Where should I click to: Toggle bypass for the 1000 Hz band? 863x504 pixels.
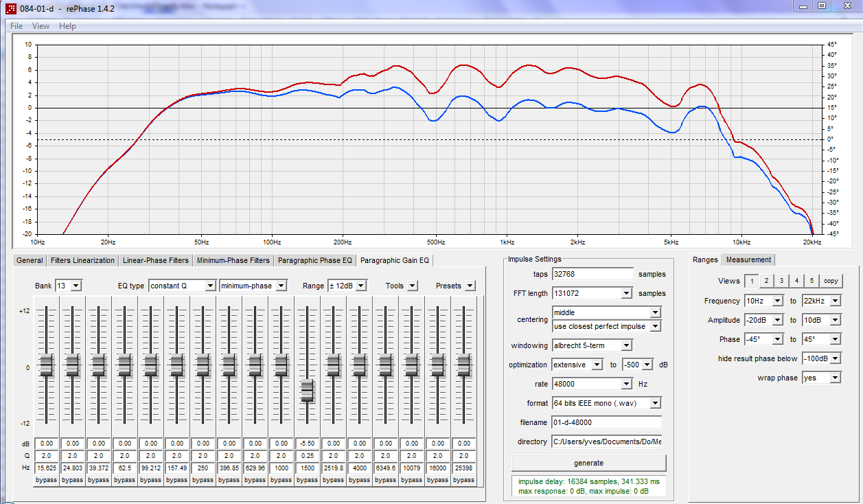281,480
